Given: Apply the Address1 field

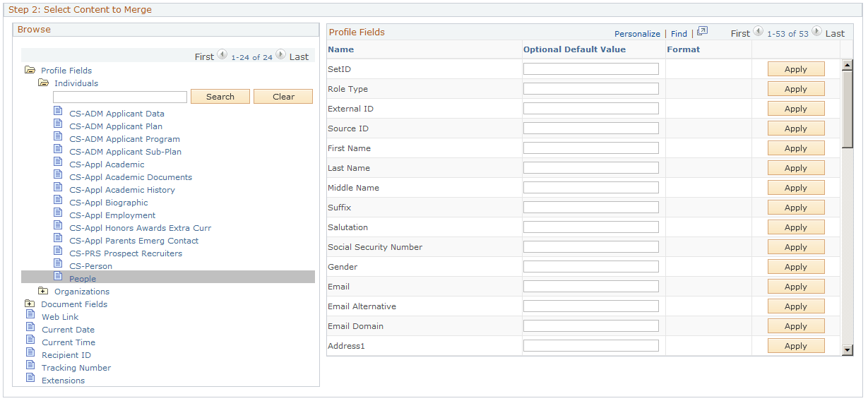Looking at the screenshot, I should point(796,346).
